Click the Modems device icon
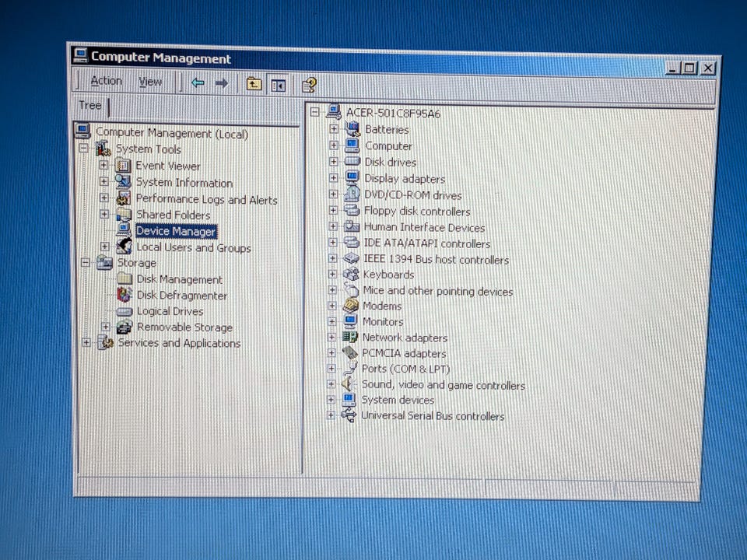 pos(351,305)
